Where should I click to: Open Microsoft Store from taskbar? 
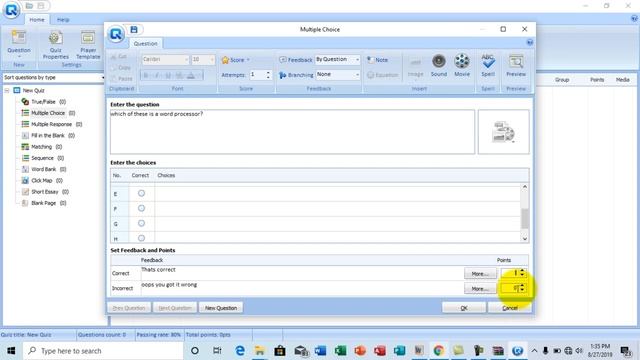(280, 350)
